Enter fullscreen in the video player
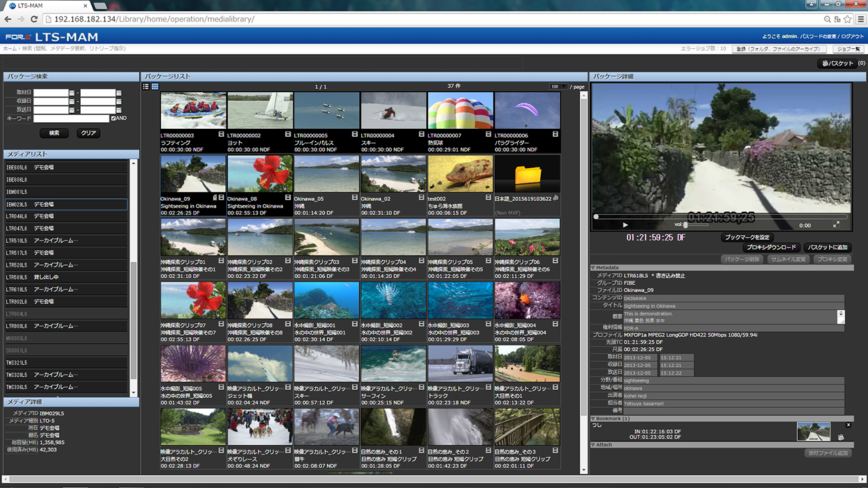Screen dimensions: 868x488 click(836, 225)
